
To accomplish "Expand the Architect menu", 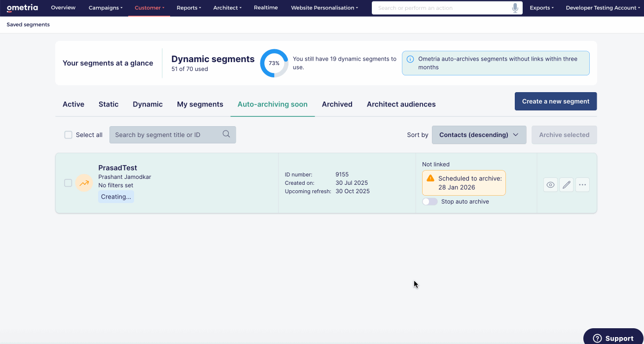I will [227, 8].
